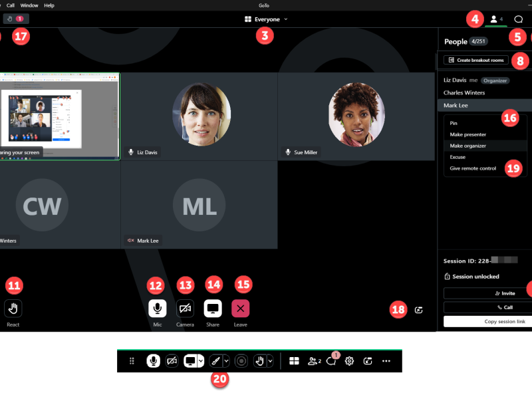Click the restore window icon on floating toolbar
The height and width of the screenshot is (399, 532).
[x=368, y=361]
